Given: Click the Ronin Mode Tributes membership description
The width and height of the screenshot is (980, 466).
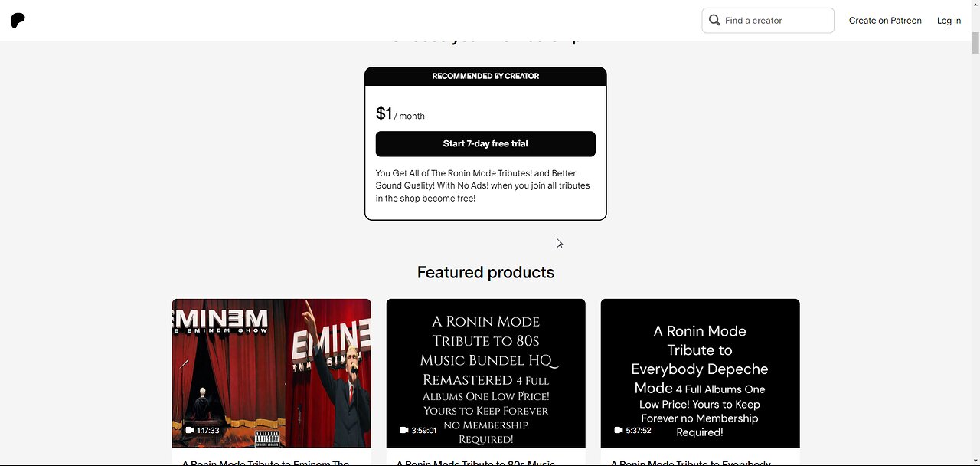Looking at the screenshot, I should point(483,185).
